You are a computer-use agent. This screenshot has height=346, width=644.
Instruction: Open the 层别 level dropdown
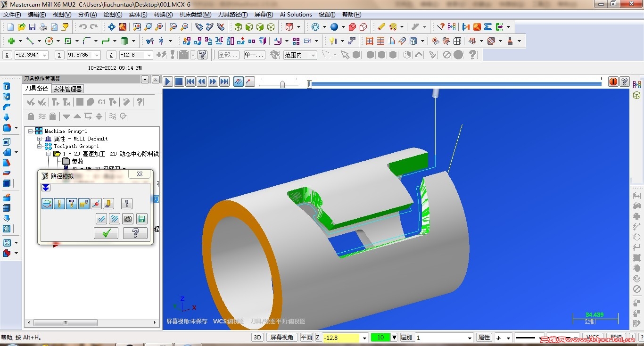pyautogui.click(x=470, y=338)
